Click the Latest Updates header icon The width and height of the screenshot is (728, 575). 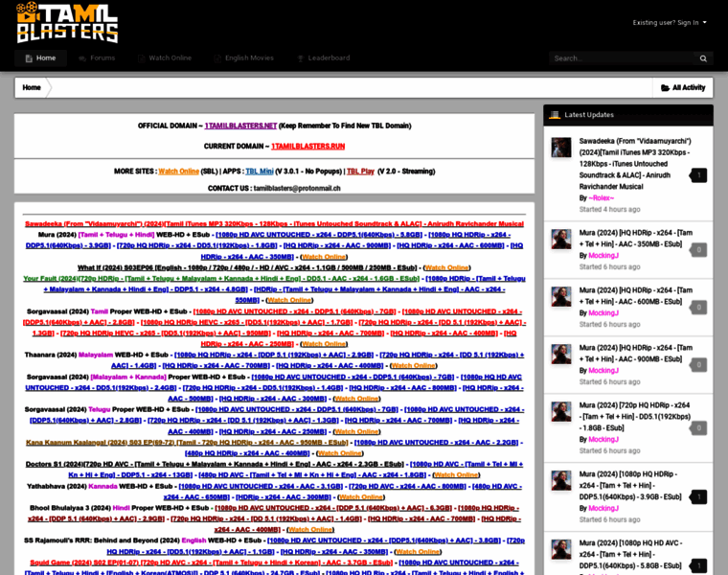(x=555, y=115)
